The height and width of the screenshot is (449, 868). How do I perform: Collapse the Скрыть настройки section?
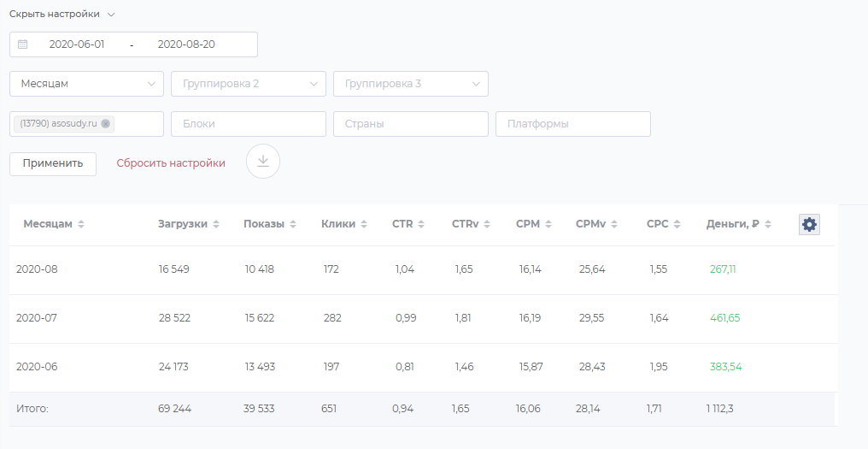pyautogui.click(x=62, y=15)
